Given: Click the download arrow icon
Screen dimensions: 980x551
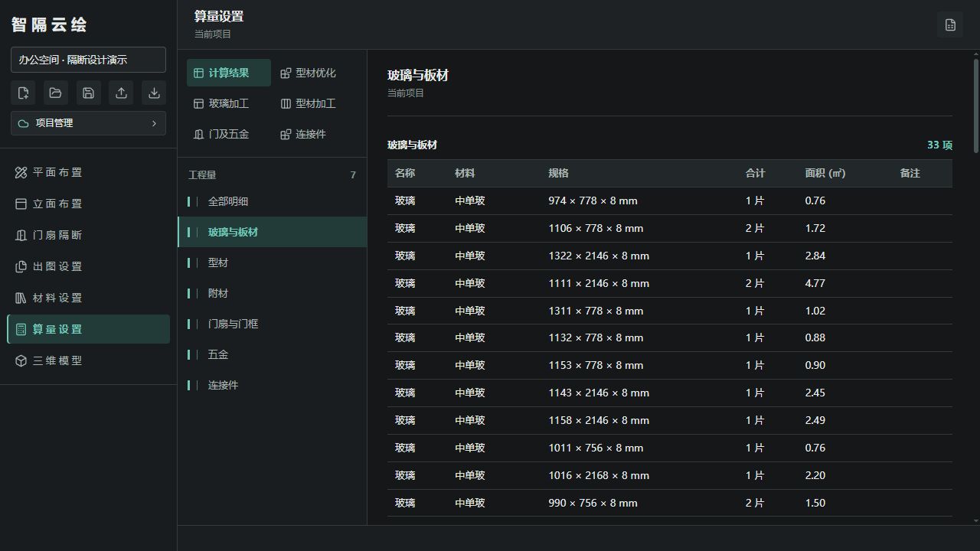Looking at the screenshot, I should 154,93.
